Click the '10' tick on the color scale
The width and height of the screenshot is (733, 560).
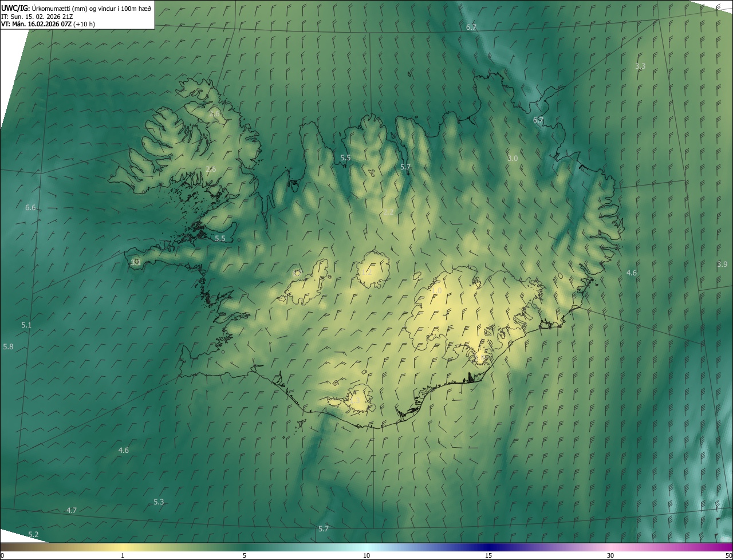[x=366, y=556]
